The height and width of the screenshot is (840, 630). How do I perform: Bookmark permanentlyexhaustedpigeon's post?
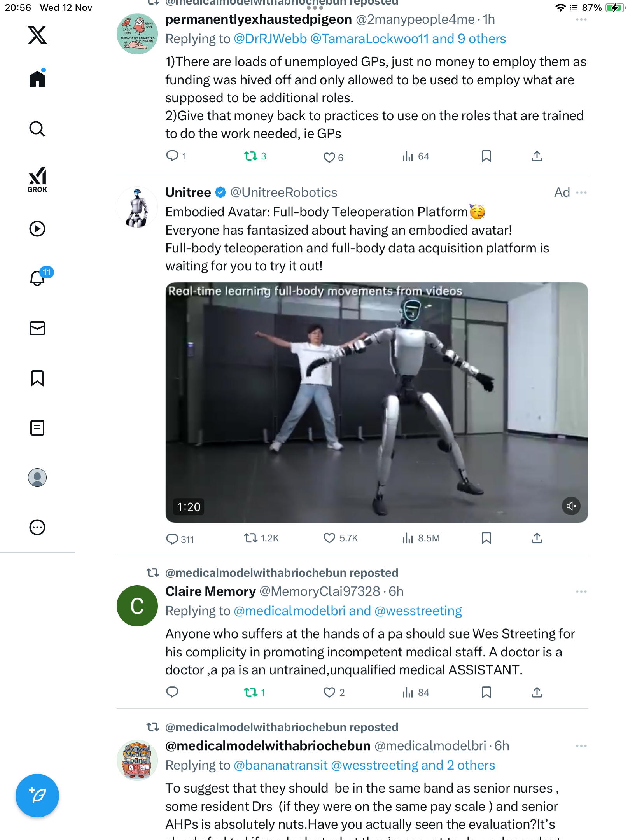tap(486, 156)
